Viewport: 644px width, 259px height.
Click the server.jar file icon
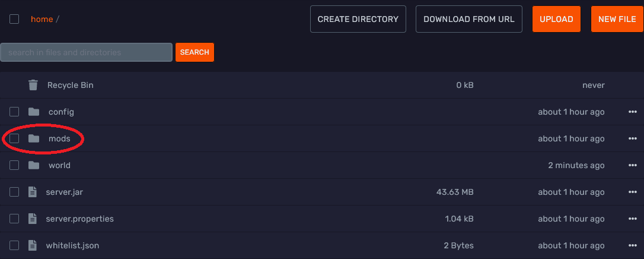[33, 192]
